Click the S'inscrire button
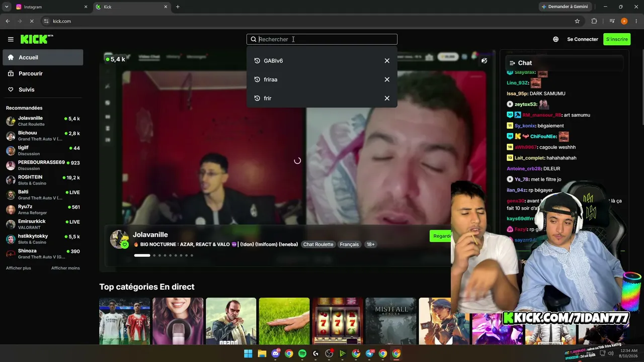This screenshot has height=362, width=644. tap(617, 39)
